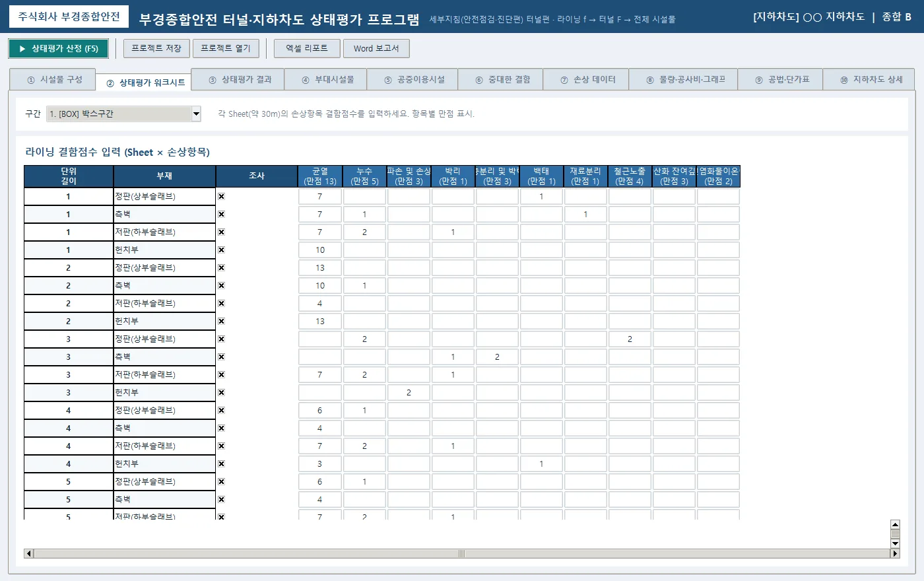Toggle 조사 checkbox for unit 4 측벽 row
Viewport: 924px width, 581px height.
coord(222,428)
